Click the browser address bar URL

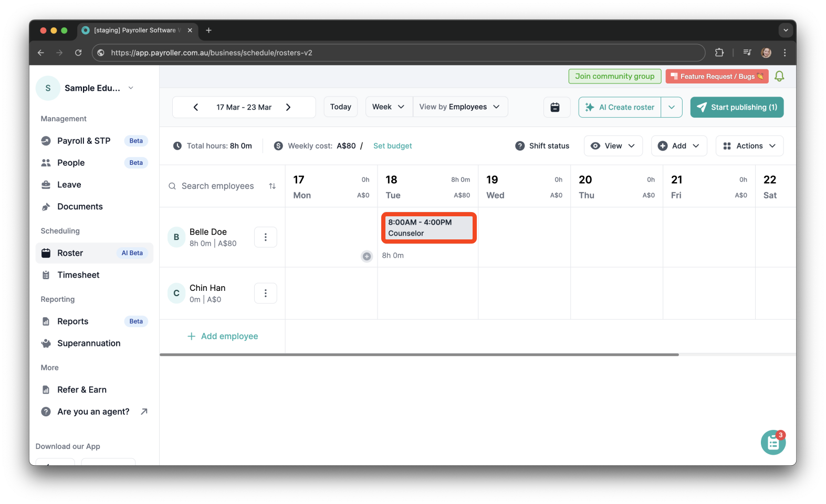[x=212, y=52]
